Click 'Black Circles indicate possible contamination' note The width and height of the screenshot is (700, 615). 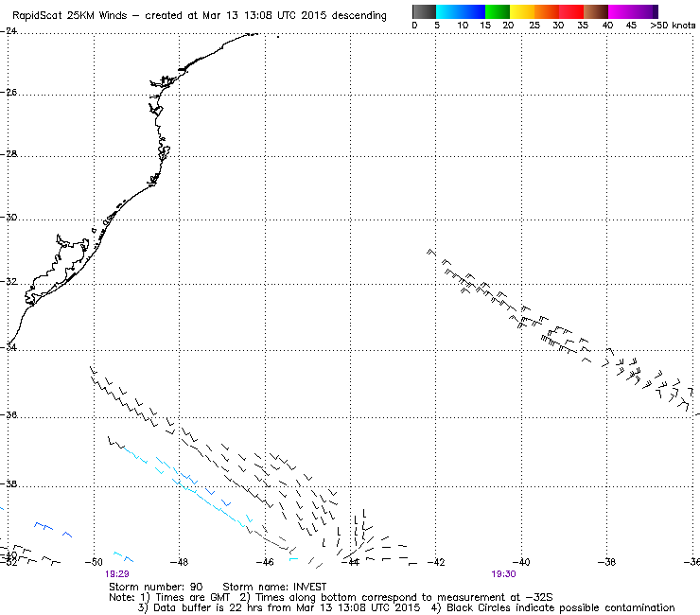click(561, 607)
